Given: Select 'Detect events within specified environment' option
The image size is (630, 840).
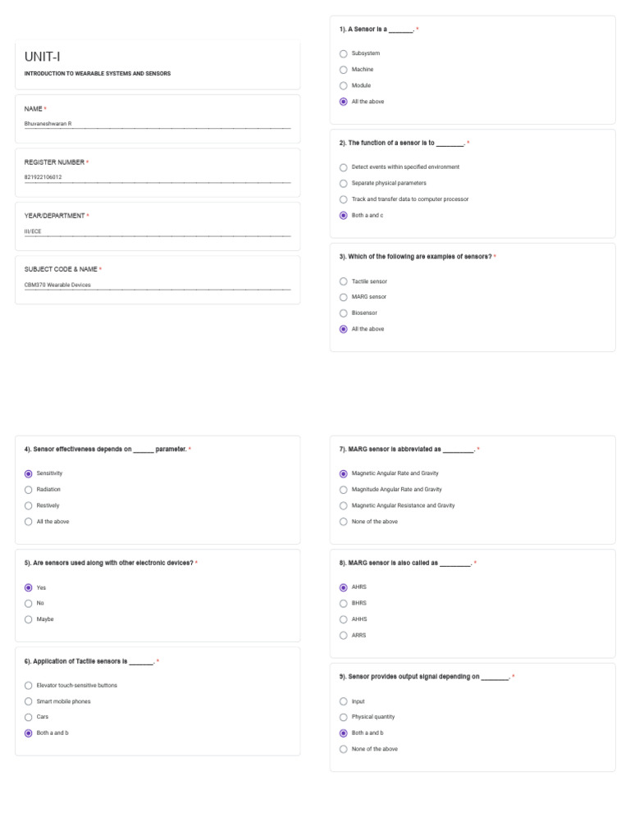Looking at the screenshot, I should (344, 167).
